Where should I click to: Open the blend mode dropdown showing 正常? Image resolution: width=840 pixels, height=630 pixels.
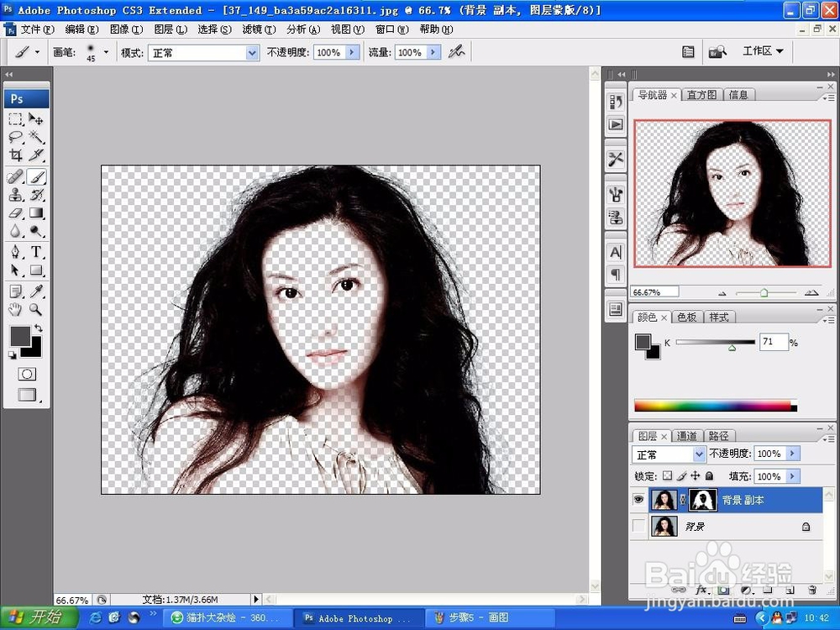click(x=668, y=454)
